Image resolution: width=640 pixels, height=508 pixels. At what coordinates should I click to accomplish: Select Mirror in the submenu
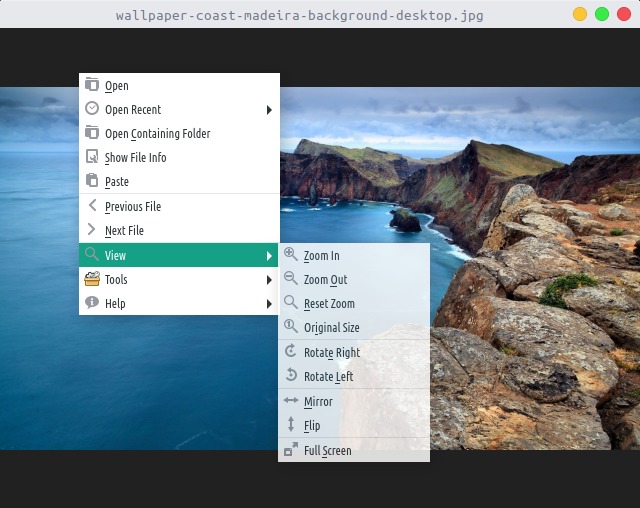pos(354,402)
